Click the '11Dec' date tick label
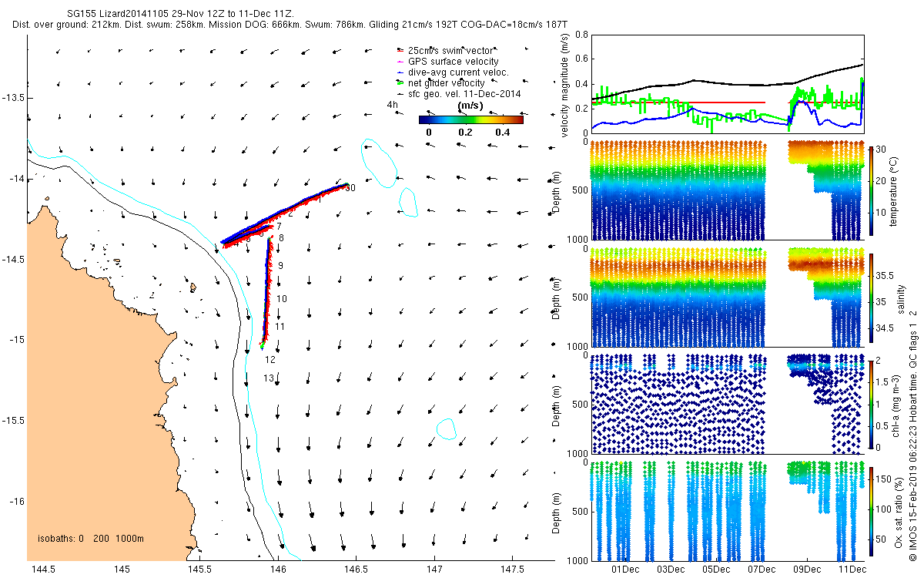This screenshot has width=924, height=578. (x=853, y=570)
